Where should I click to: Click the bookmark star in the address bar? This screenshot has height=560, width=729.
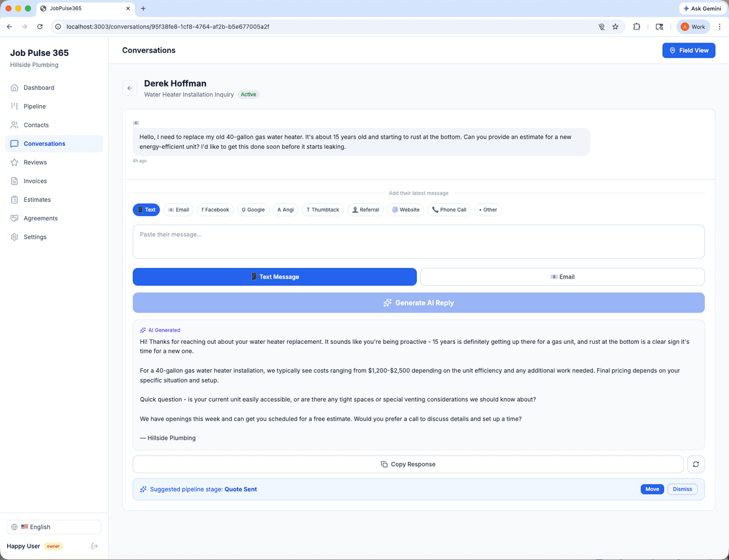coord(615,26)
